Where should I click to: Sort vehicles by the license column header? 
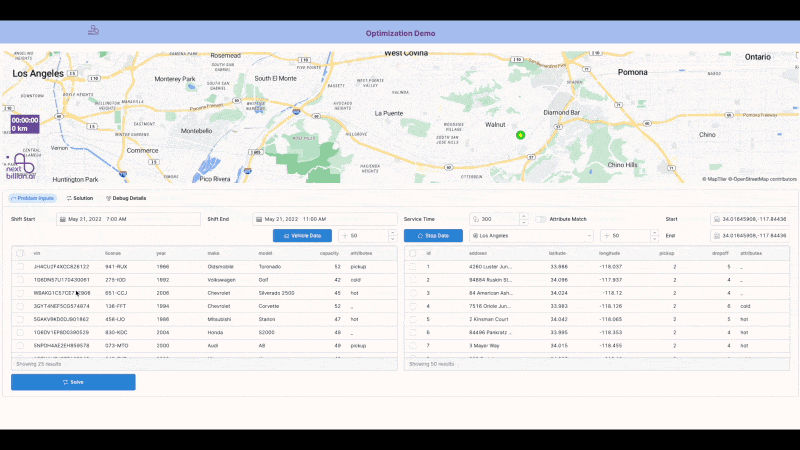(x=113, y=253)
